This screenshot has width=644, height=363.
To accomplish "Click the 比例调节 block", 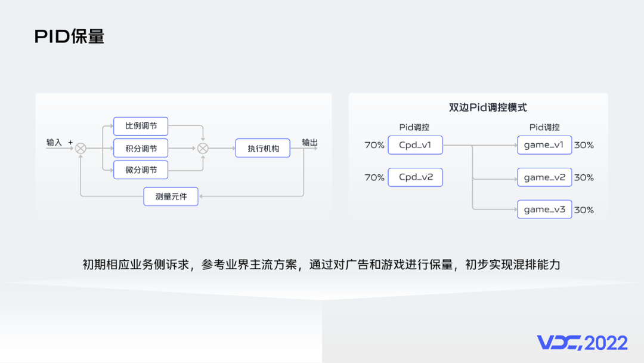I will pos(141,127).
